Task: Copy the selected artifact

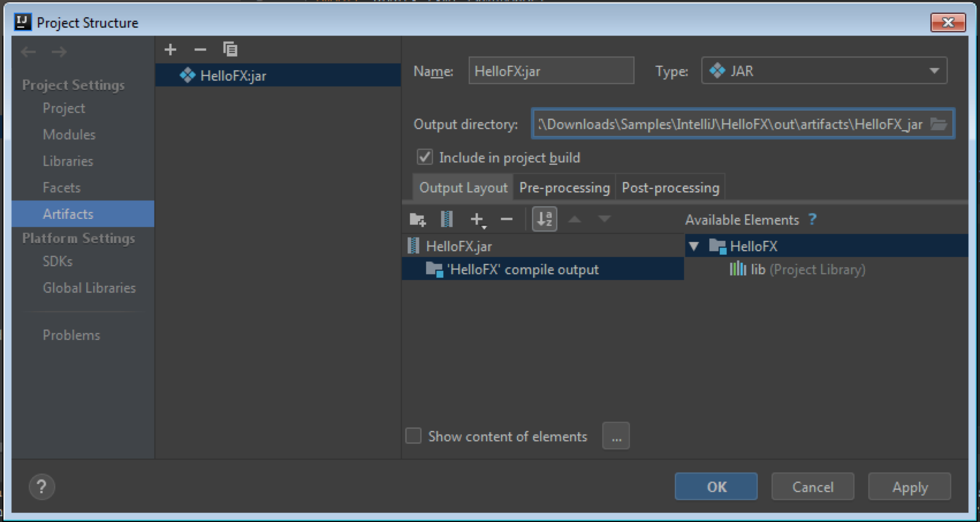Action: (230, 50)
